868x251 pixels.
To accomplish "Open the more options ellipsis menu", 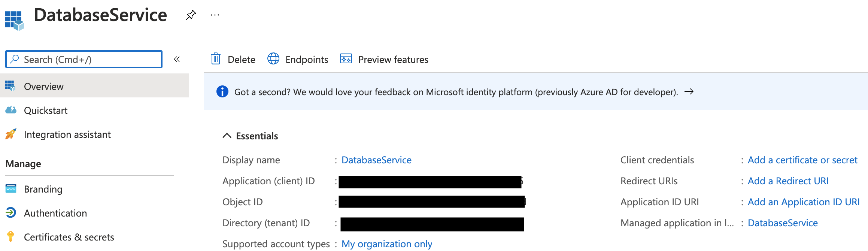I will click(215, 15).
